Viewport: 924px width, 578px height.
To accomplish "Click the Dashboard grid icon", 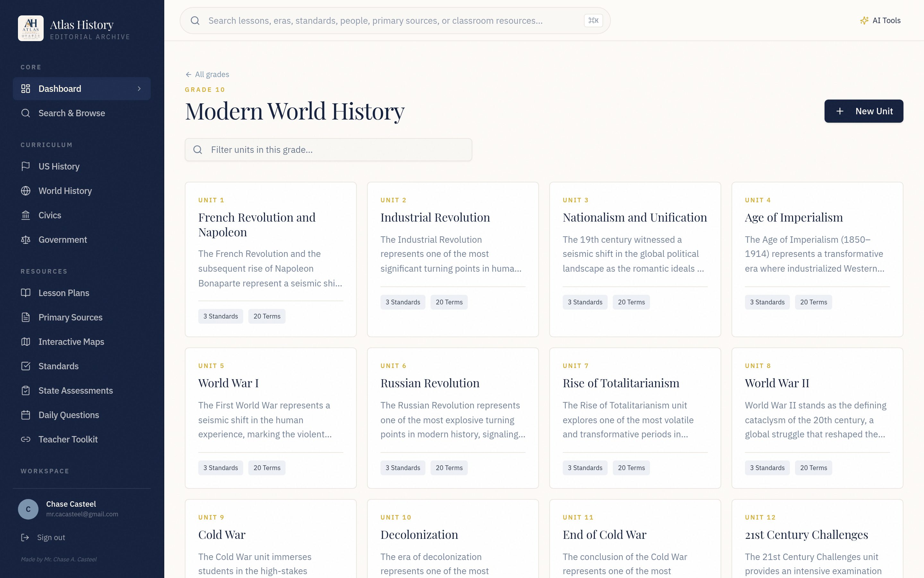I will click(26, 89).
